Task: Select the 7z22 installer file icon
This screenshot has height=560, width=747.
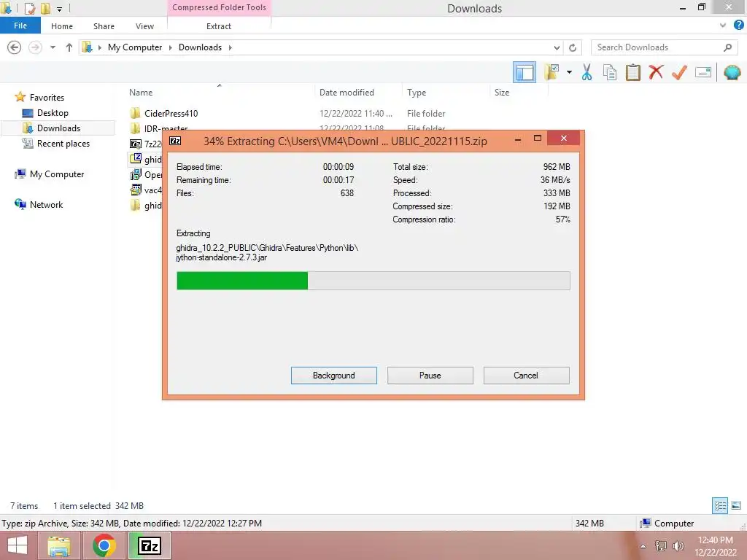Action: [x=135, y=144]
